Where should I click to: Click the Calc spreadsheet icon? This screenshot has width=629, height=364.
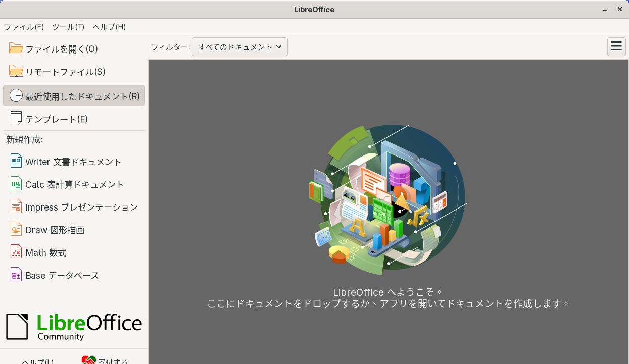point(16,184)
